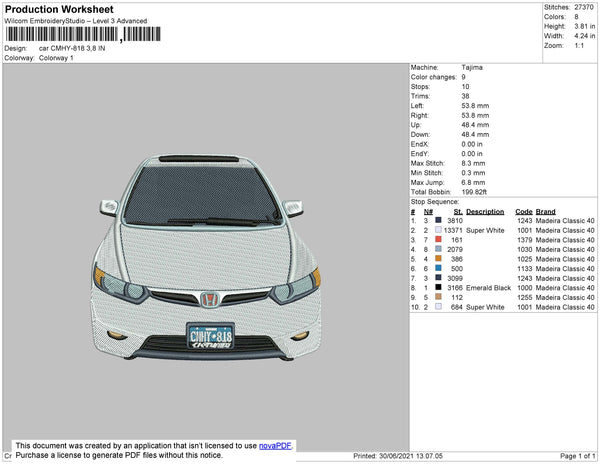Select the blue swatch for code 1133
Viewport: 600px width, 464px height.
438,268
